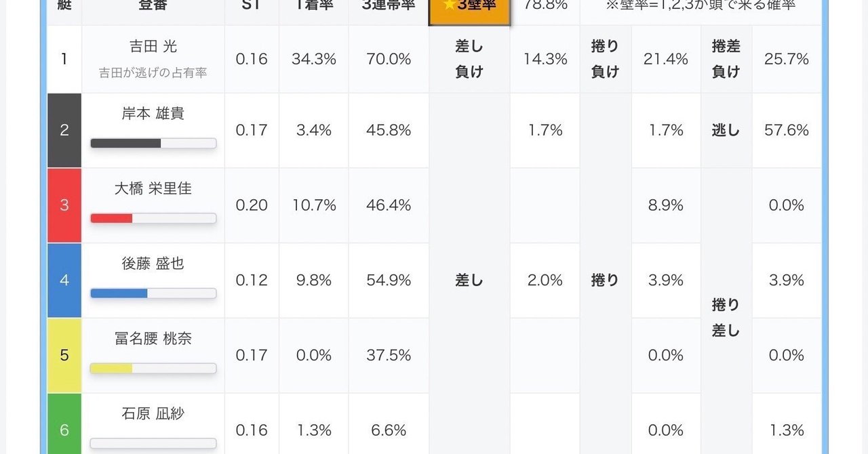The height and width of the screenshot is (454, 868).
Task: Click the black progress bar under 岸本 雄貴
Action: click(x=153, y=143)
